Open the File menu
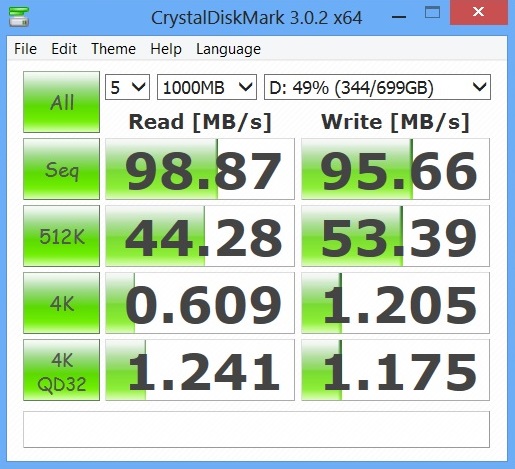The height and width of the screenshot is (469, 515). [x=25, y=49]
